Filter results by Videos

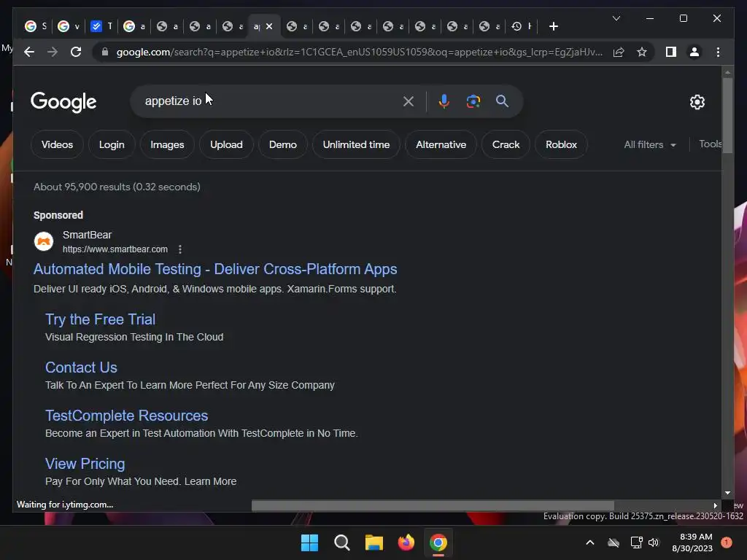pyautogui.click(x=57, y=144)
